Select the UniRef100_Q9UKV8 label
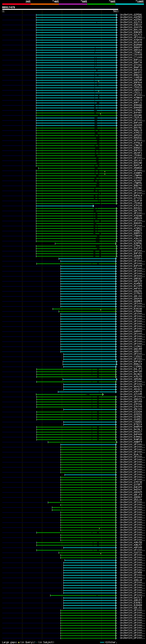This screenshot has width=146, height=644. point(131,299)
